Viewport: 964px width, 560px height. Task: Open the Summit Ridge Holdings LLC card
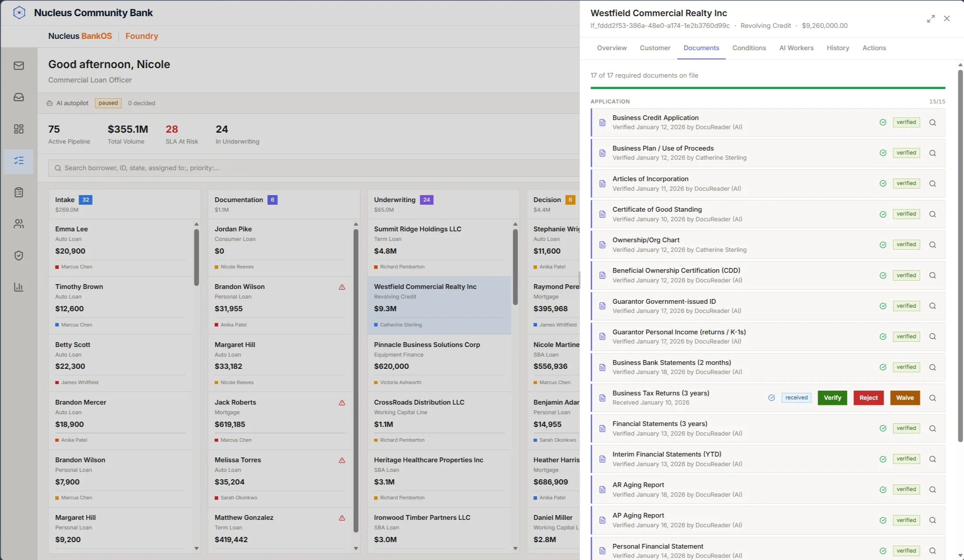click(x=439, y=247)
